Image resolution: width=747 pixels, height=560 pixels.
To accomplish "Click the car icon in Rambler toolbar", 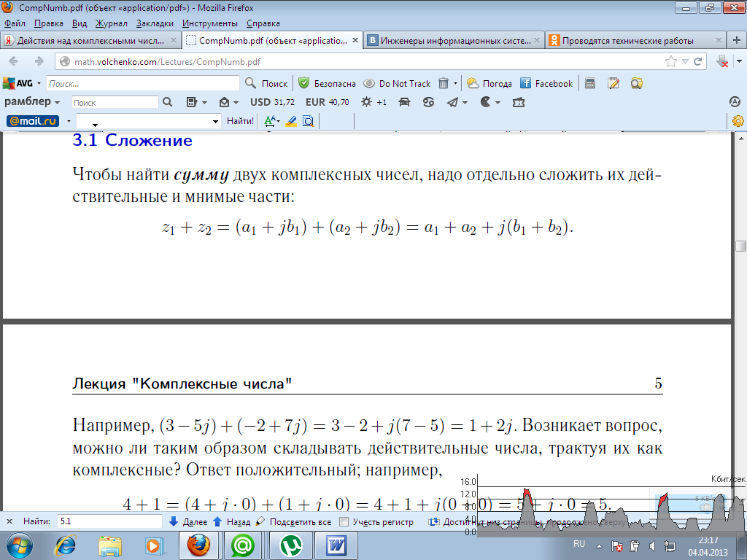I will pyautogui.click(x=404, y=102).
